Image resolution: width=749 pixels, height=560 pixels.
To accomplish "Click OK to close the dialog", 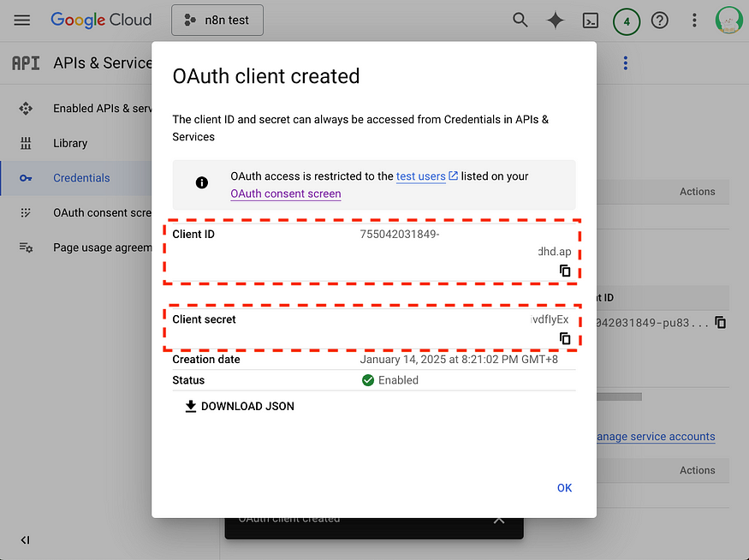I will pyautogui.click(x=564, y=488).
